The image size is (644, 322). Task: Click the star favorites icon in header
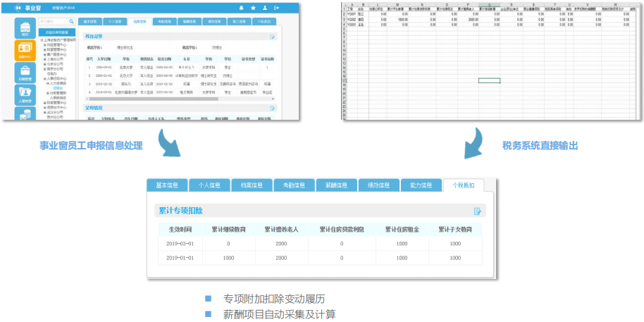[x=253, y=8]
